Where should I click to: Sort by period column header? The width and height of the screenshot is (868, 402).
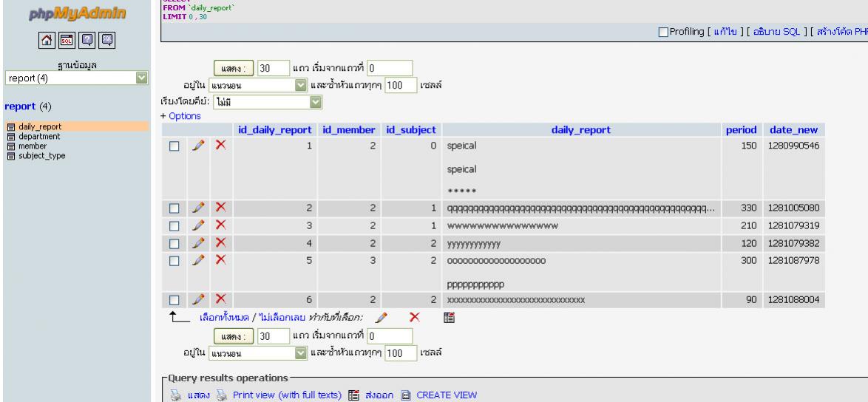tap(742, 130)
